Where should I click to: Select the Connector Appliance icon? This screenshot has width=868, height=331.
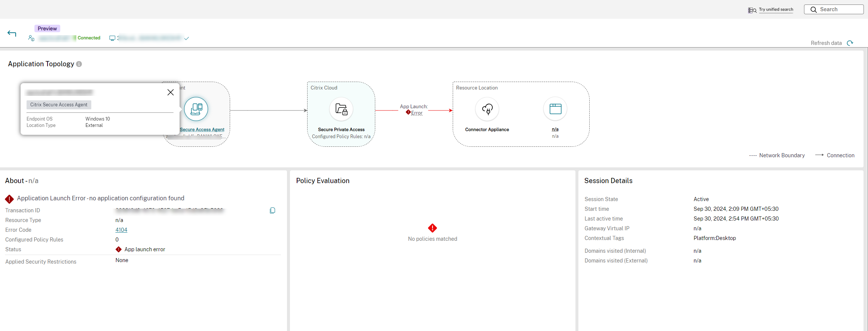[487, 109]
